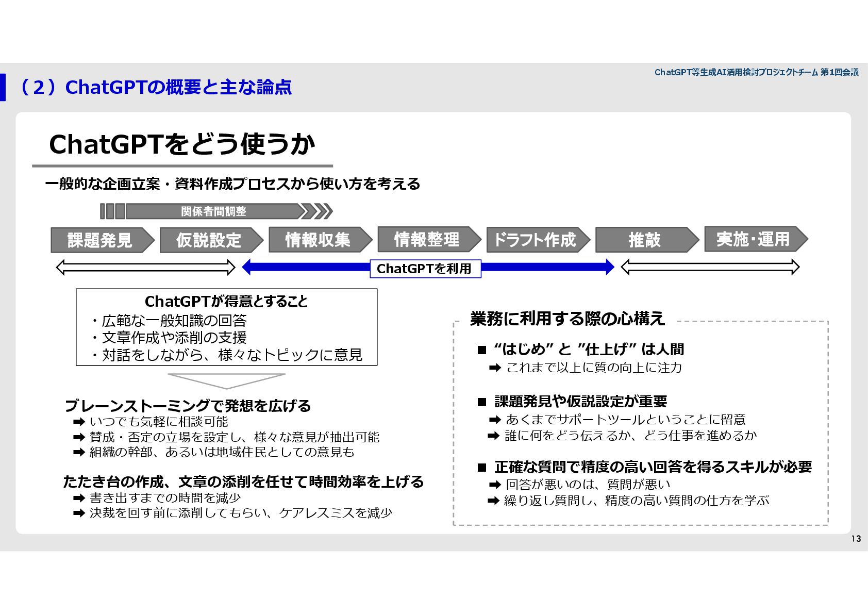868x614 pixels.
Task: Select the 推敲 process arrow
Action: [647, 240]
